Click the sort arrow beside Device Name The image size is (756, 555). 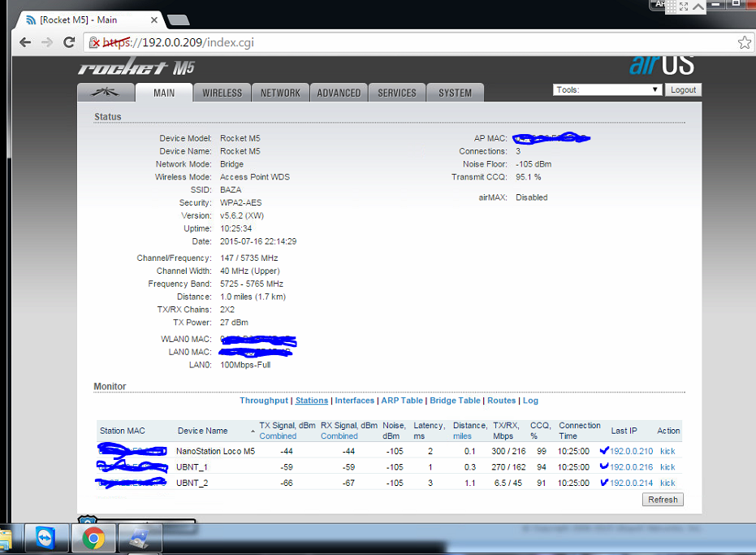[253, 431]
